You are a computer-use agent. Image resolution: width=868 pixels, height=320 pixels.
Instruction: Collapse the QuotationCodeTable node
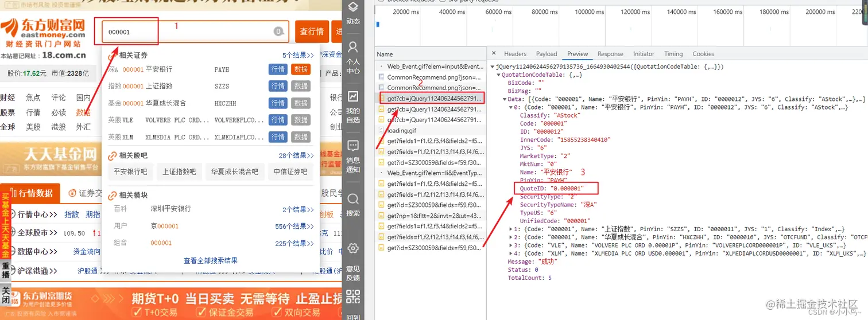point(498,75)
